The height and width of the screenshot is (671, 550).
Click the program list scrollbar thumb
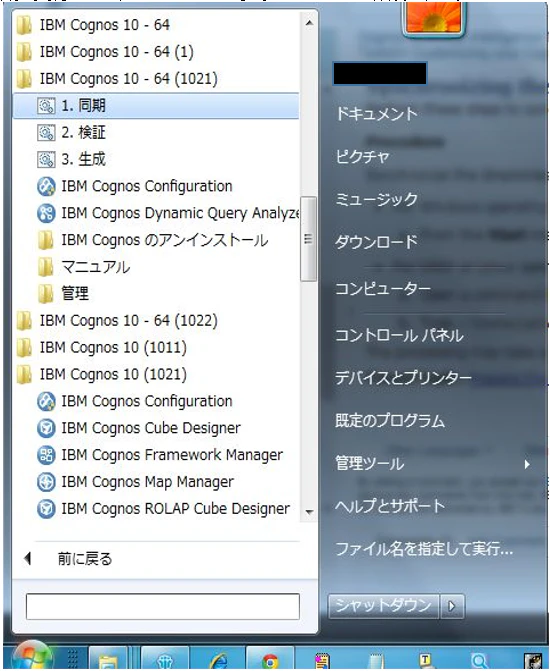tap(308, 239)
